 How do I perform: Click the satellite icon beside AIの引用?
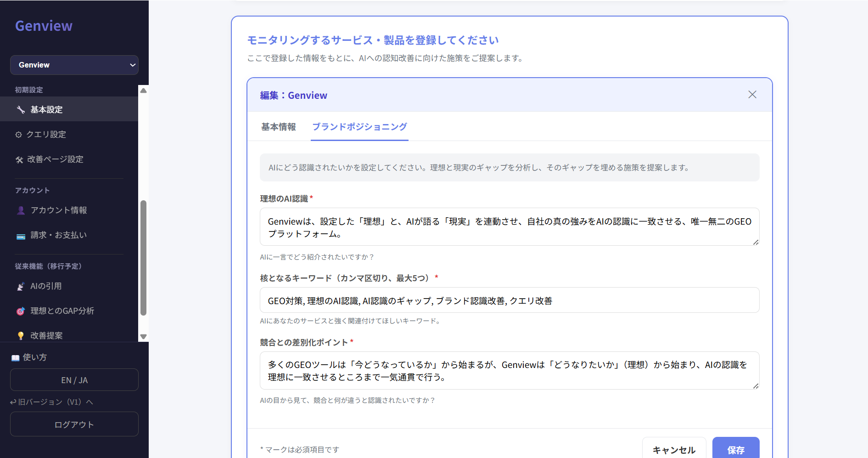[21, 286]
